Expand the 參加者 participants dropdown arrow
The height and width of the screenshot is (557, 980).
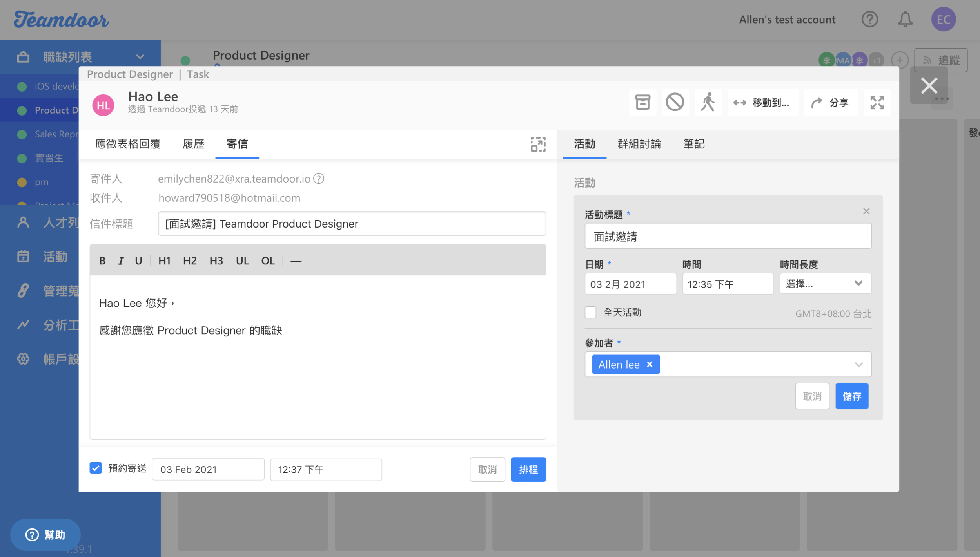pos(858,365)
